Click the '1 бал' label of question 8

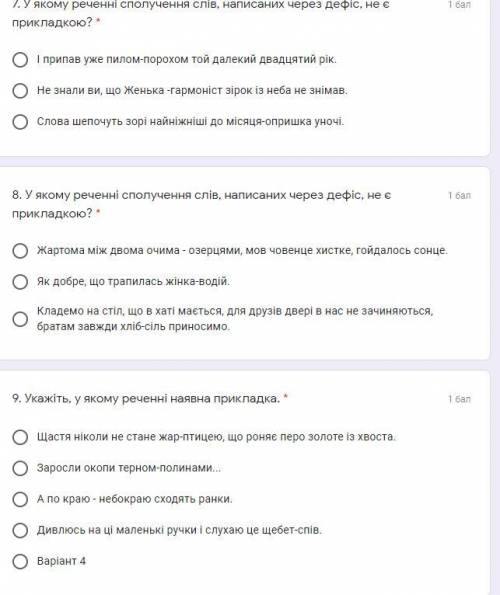(459, 195)
